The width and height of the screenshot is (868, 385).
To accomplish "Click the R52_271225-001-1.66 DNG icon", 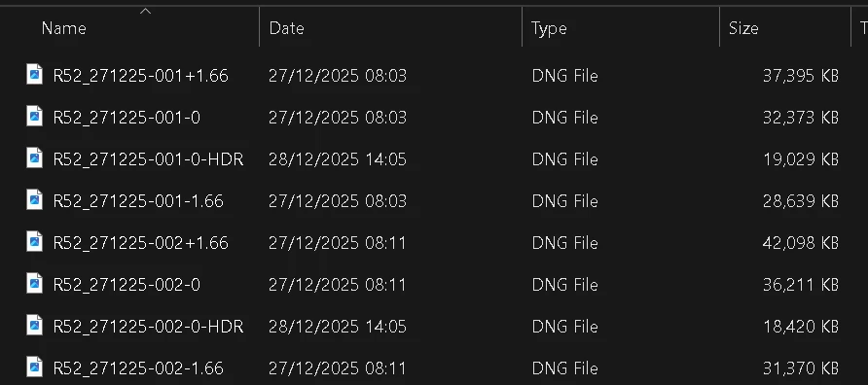I will pyautogui.click(x=34, y=200).
